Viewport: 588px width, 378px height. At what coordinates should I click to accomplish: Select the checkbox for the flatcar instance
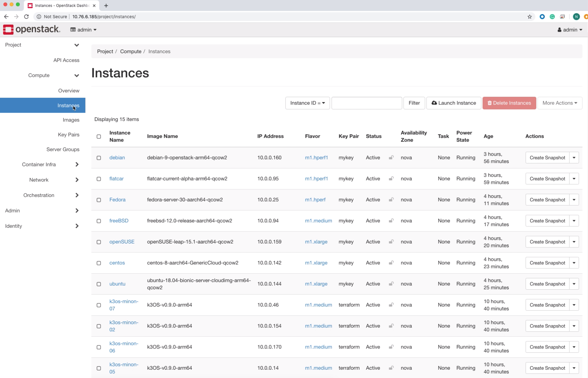(x=99, y=179)
